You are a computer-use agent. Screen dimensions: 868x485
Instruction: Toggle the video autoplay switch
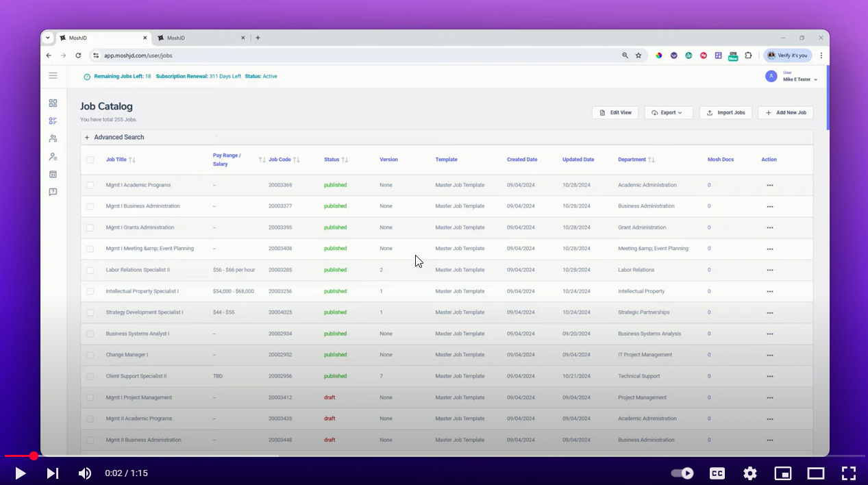coord(682,473)
